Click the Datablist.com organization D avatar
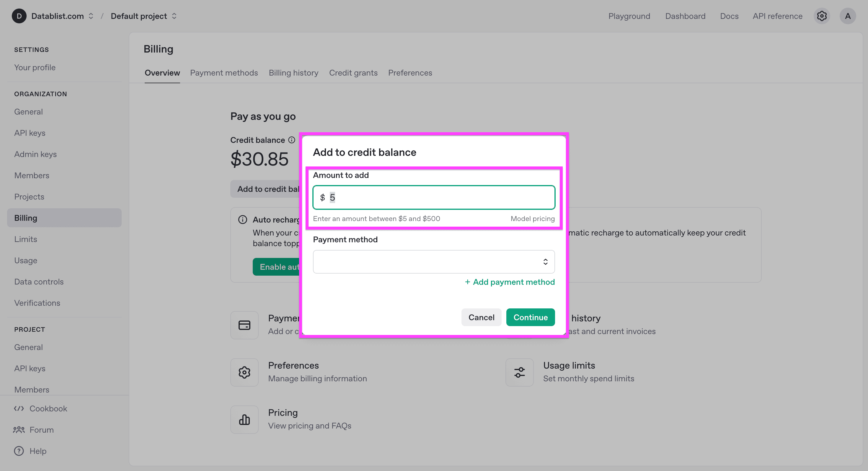 19,16
